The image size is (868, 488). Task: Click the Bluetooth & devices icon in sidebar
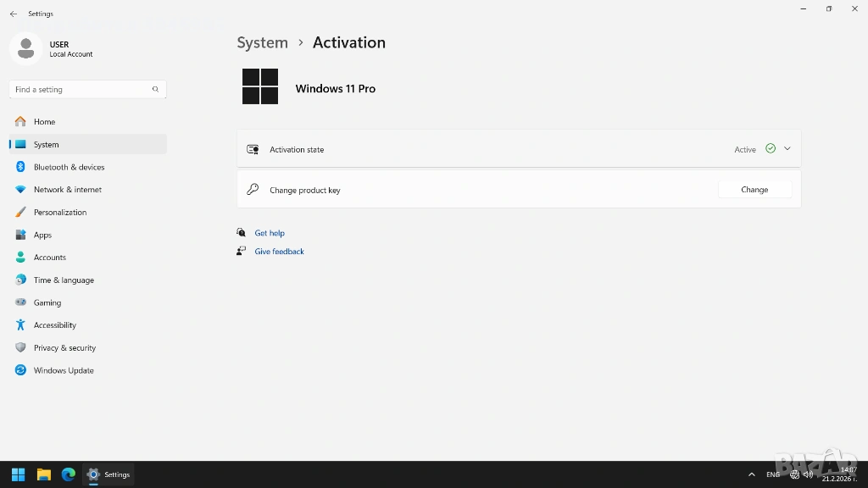point(20,167)
